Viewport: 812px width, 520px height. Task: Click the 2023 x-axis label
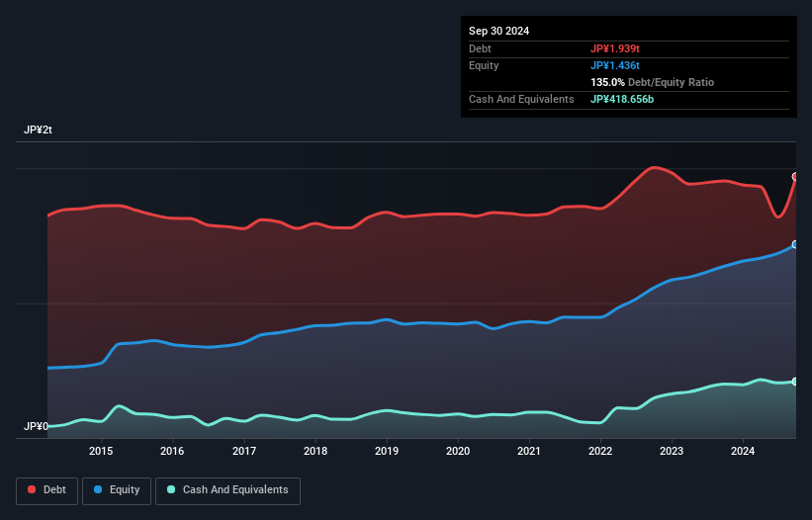[x=672, y=451]
